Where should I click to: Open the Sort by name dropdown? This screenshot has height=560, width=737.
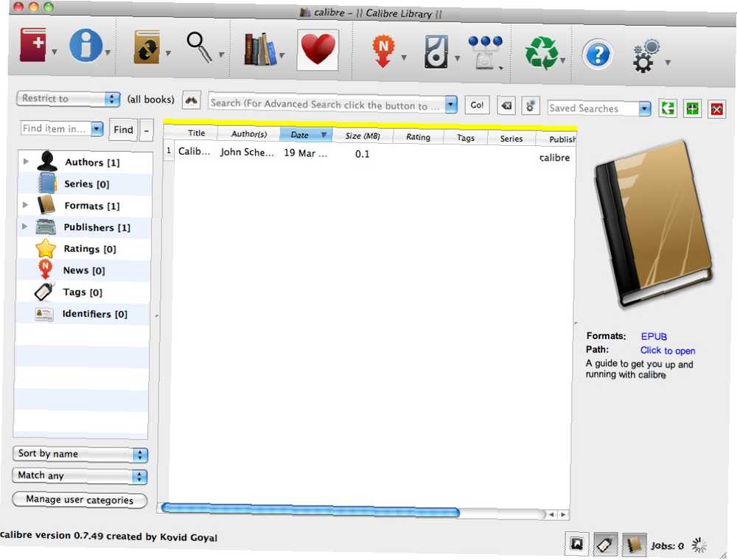(80, 454)
